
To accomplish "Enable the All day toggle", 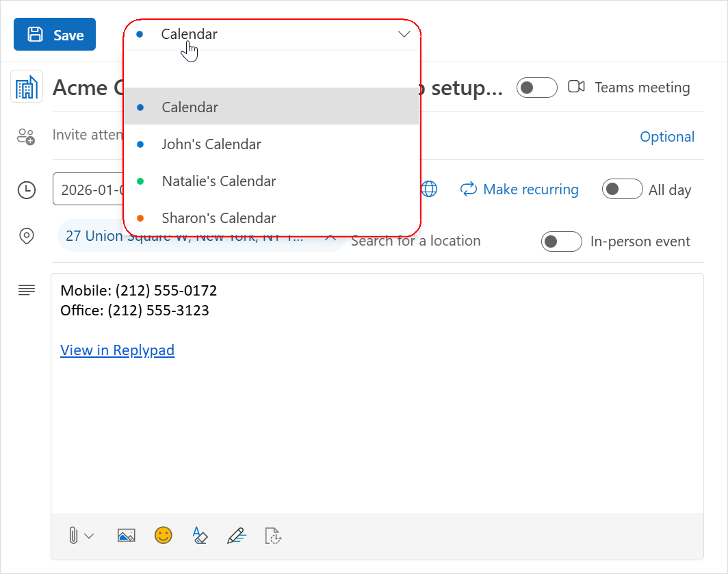I will tap(622, 190).
